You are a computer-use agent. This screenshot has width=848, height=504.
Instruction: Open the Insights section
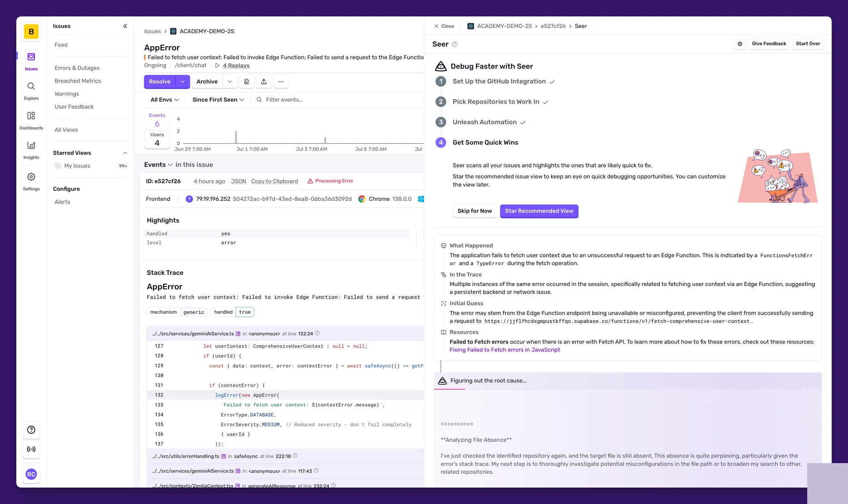click(31, 149)
